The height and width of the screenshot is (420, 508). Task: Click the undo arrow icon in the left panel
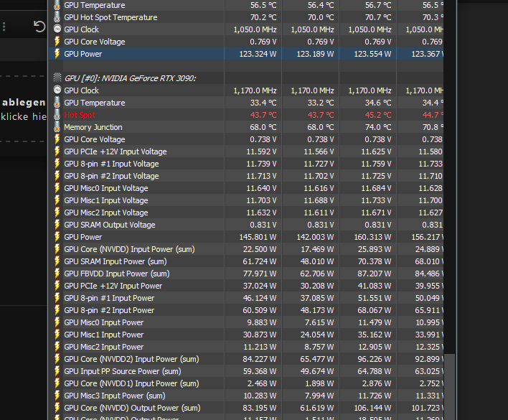39,27
